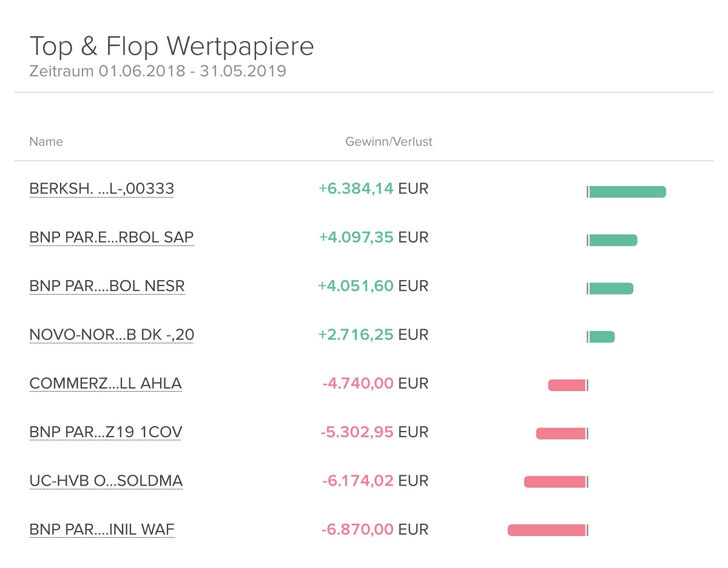Open the BNP PAR....INIL WAF link
The width and height of the screenshot is (728, 568).
pyautogui.click(x=102, y=530)
